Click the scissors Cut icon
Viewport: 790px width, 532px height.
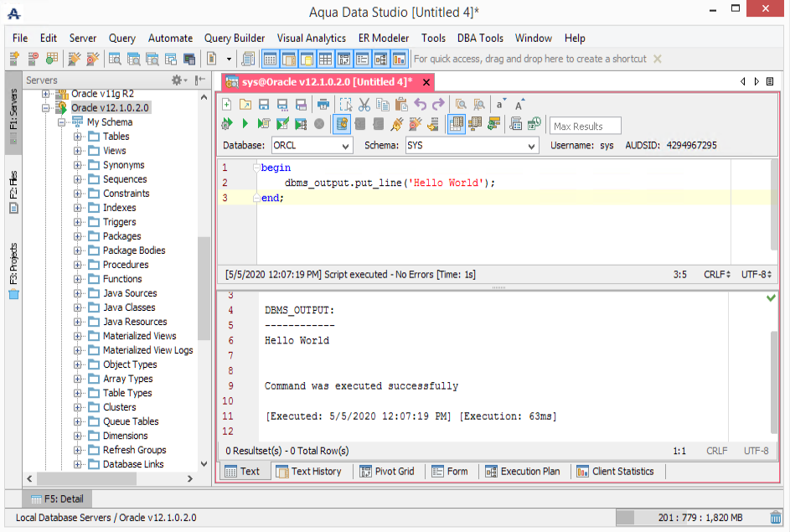364,105
